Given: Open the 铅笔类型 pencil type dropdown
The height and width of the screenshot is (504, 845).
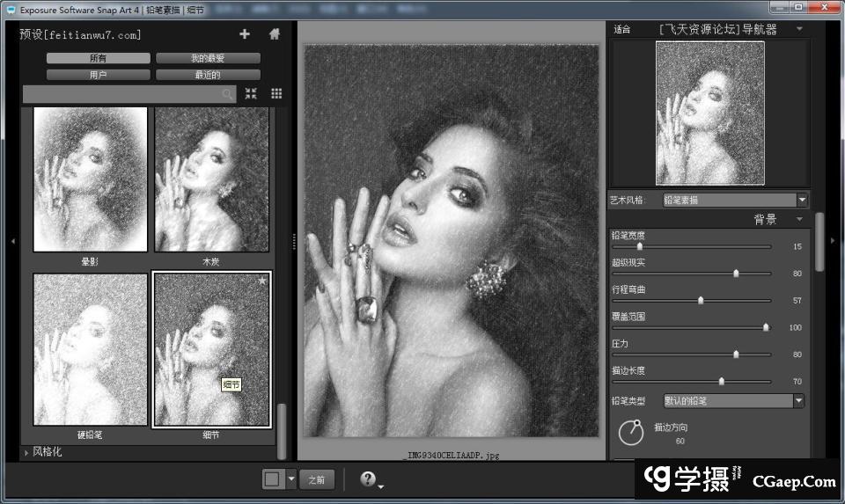Looking at the screenshot, I should (798, 401).
